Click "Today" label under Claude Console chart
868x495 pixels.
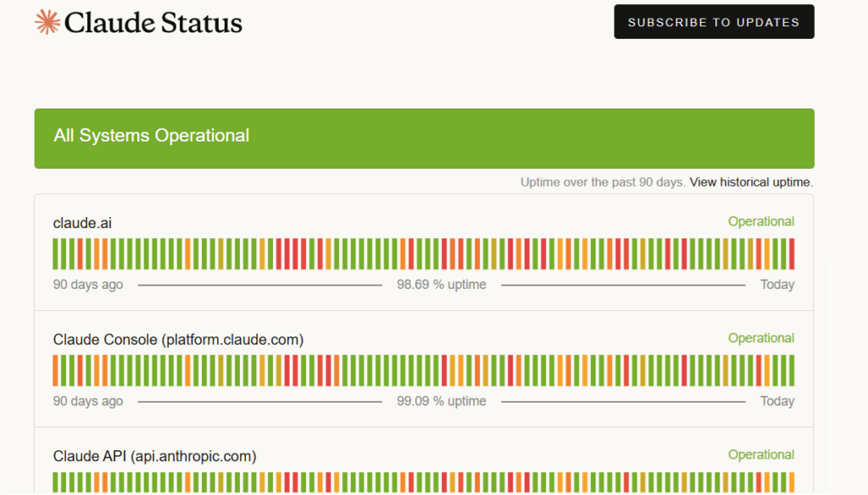tap(777, 401)
